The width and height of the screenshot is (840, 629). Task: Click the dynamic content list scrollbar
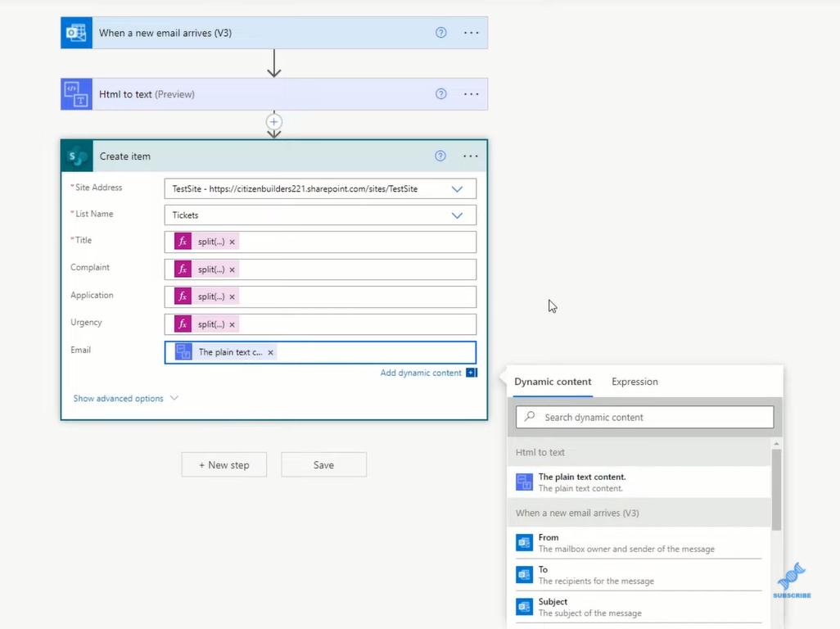tap(776, 490)
